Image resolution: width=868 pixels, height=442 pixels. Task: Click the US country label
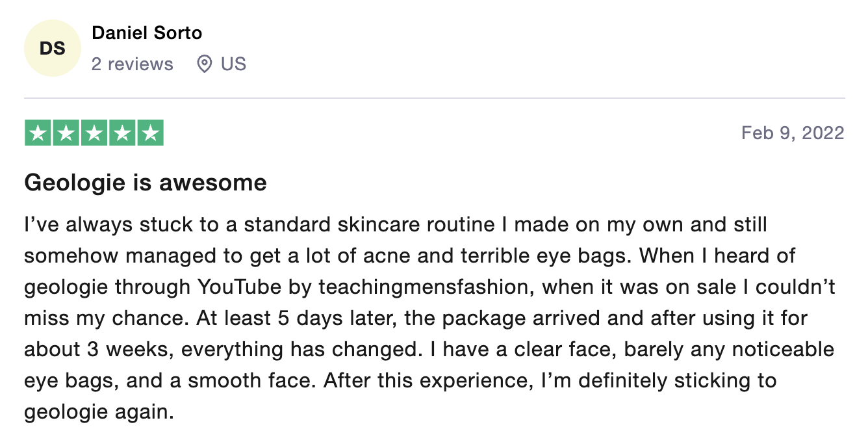[x=233, y=64]
